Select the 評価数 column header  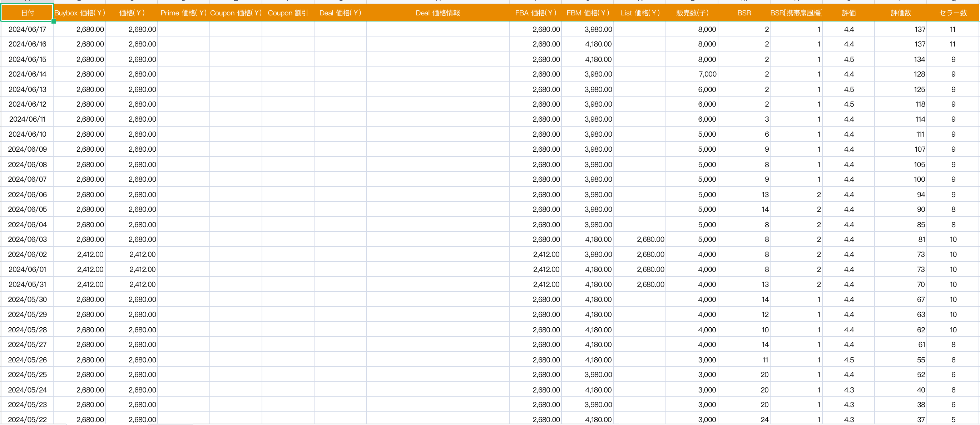(901, 13)
